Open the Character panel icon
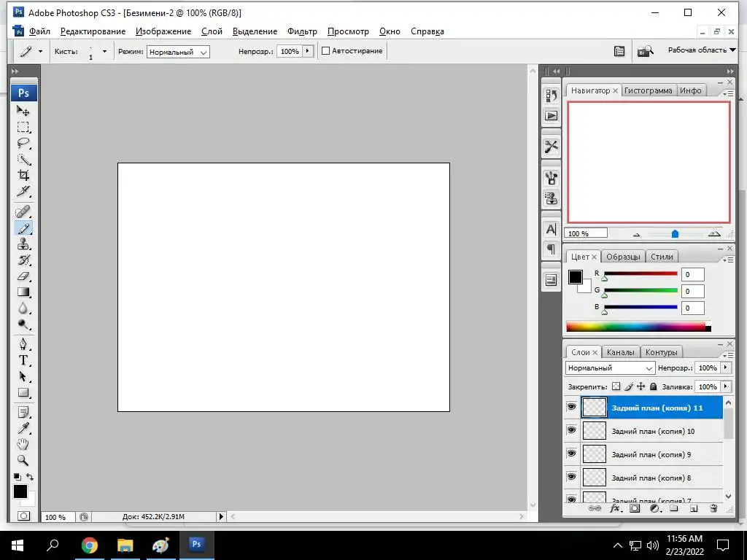The width and height of the screenshot is (747, 560). (x=551, y=230)
